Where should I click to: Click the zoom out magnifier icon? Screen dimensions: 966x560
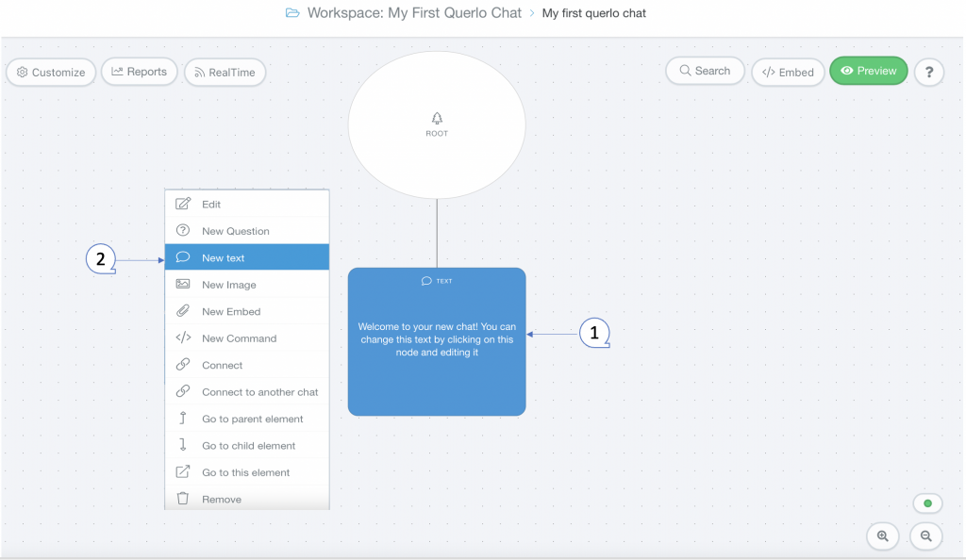coord(926,536)
